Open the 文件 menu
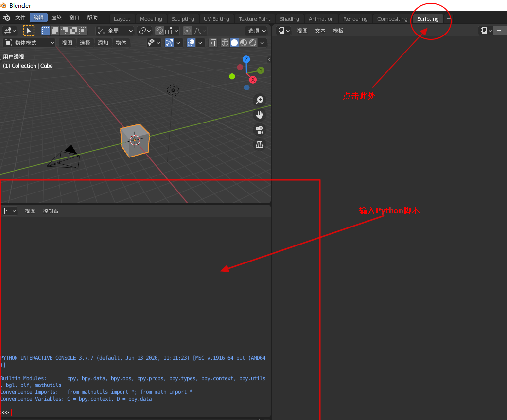This screenshot has width=507, height=420. (x=20, y=17)
